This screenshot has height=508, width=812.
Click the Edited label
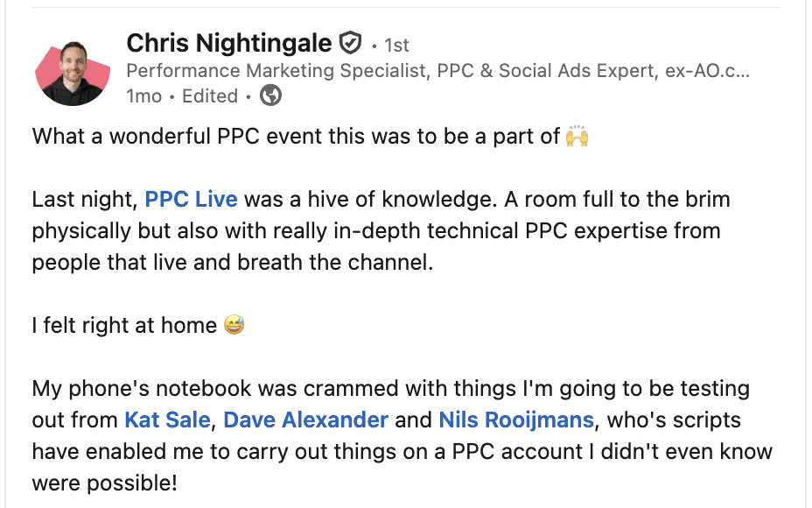[210, 96]
